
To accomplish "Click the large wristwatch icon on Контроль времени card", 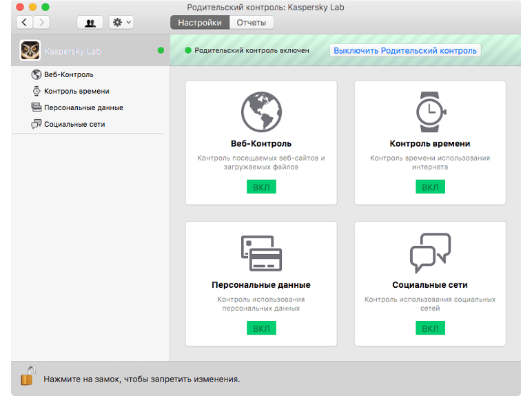I will point(430,112).
